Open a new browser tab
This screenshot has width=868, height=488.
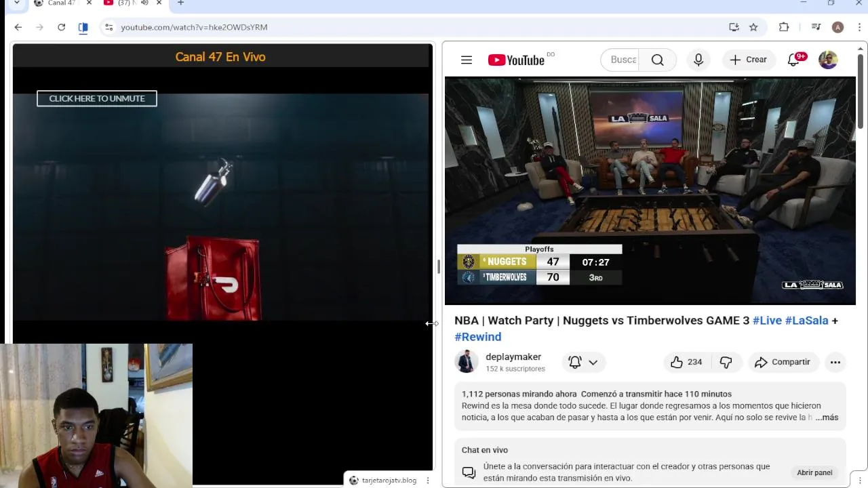pyautogui.click(x=180, y=3)
